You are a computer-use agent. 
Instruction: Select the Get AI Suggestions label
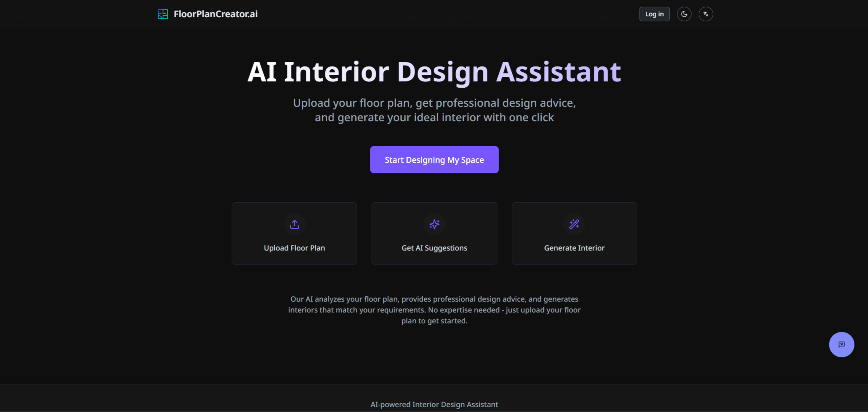[x=434, y=248]
